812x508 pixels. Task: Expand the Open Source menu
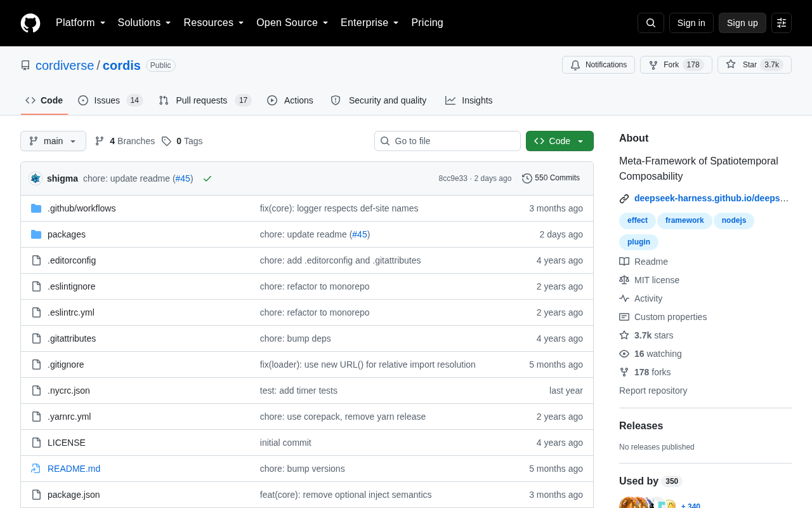[x=292, y=23]
